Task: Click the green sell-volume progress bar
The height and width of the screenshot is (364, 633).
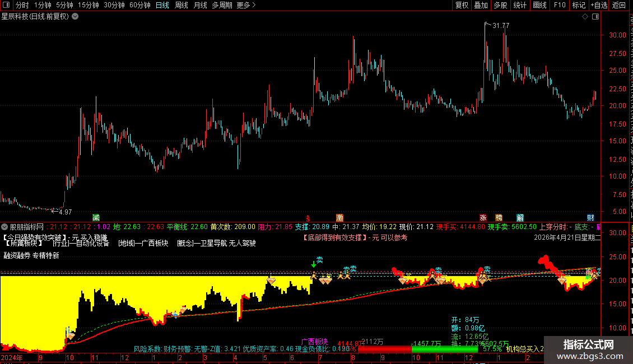Action: [444, 349]
